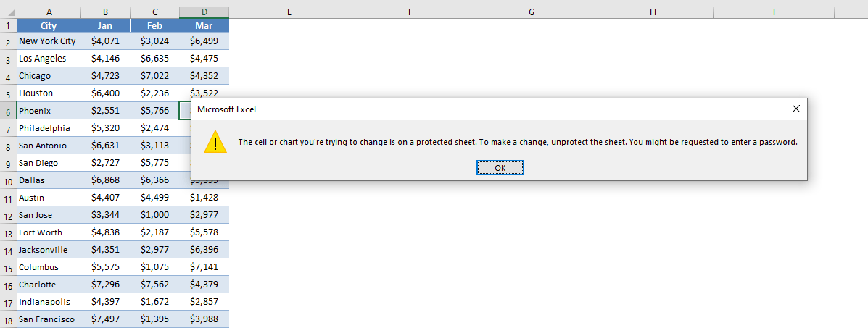Click the $7,562 cell for Charlotte

154,285
